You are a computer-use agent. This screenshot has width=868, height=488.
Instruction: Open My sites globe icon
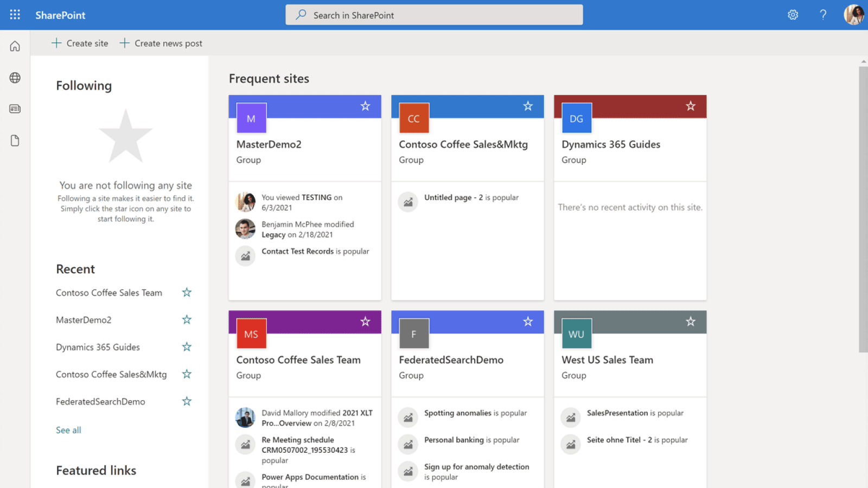coord(15,78)
